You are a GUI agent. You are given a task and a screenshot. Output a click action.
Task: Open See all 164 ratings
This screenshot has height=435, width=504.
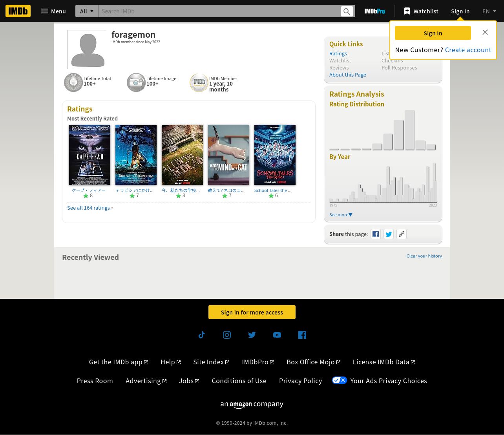(x=88, y=208)
